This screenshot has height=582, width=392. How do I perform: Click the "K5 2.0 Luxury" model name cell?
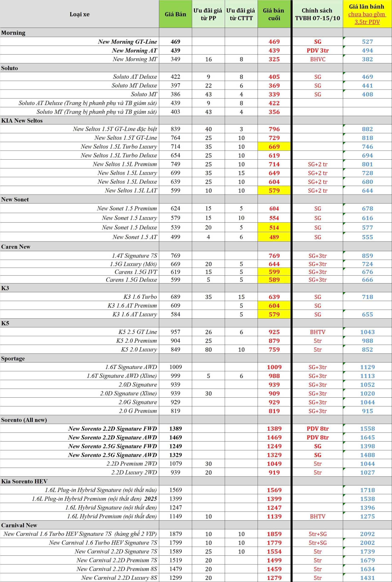tap(139, 349)
